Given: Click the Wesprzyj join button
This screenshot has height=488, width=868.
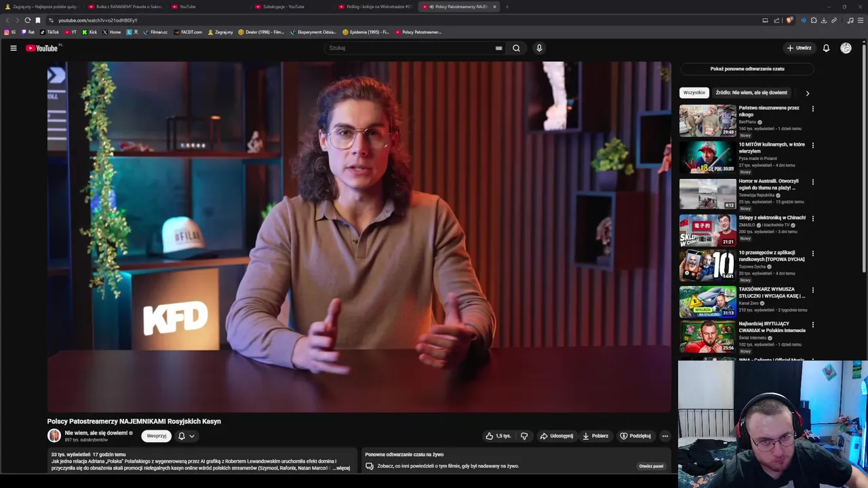Looking at the screenshot, I should click(x=156, y=436).
